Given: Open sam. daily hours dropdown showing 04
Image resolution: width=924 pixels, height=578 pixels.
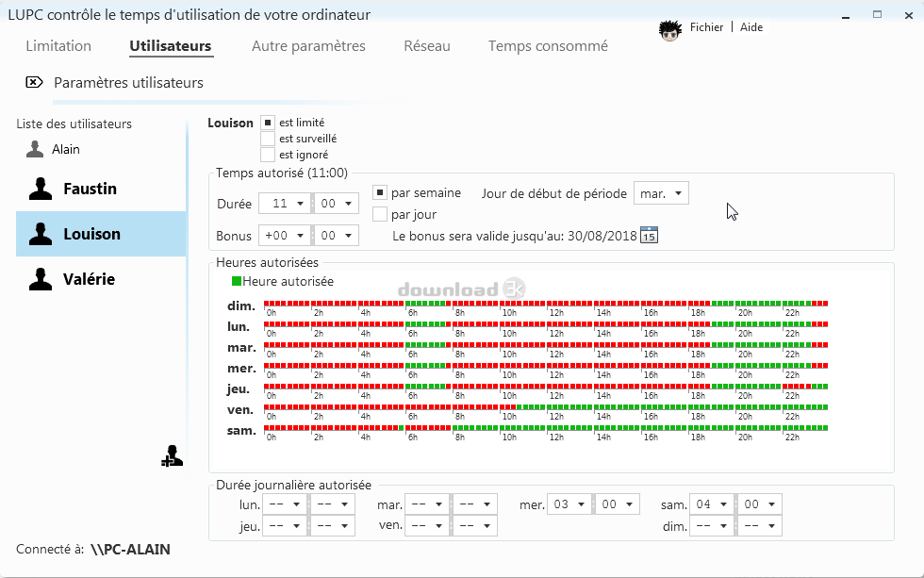Looking at the screenshot, I should [711, 504].
